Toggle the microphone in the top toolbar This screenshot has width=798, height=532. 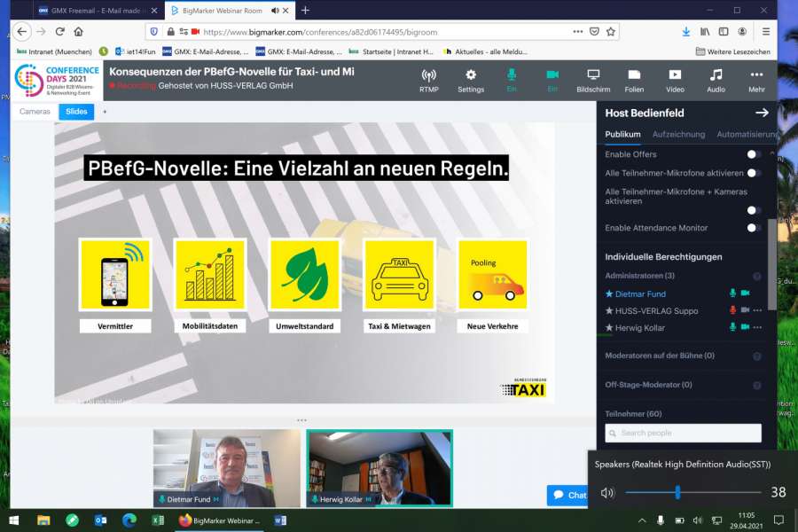(512, 81)
